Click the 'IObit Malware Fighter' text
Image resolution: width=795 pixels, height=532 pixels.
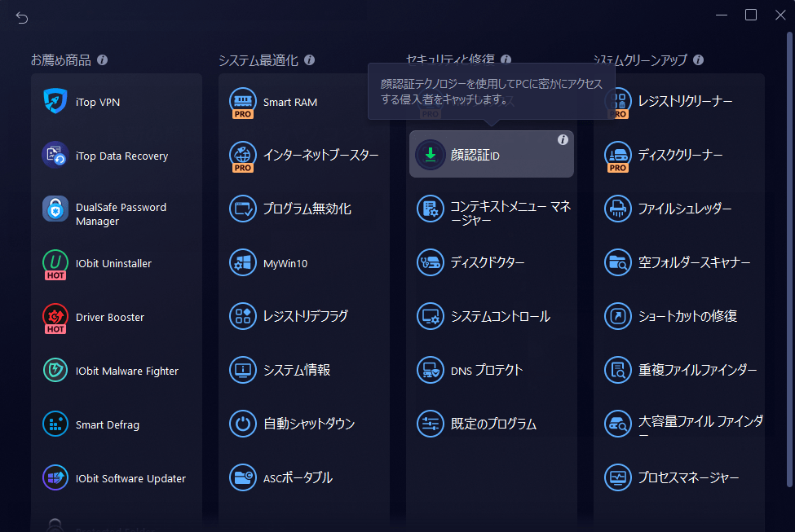[126, 371]
